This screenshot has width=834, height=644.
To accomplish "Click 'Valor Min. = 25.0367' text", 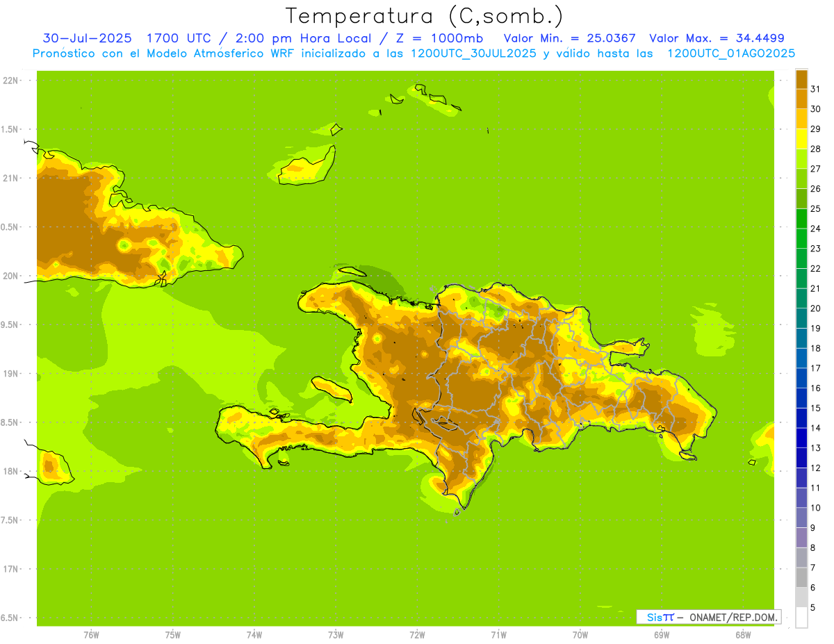I will [x=569, y=38].
